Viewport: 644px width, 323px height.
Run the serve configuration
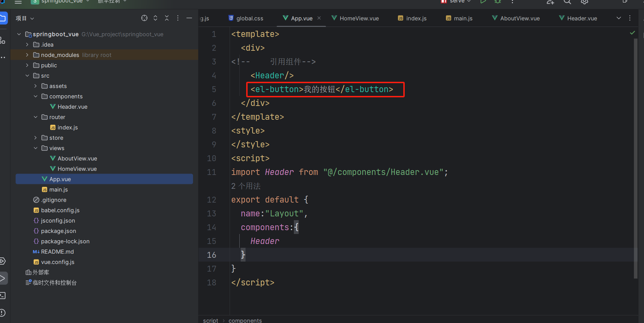(x=483, y=2)
